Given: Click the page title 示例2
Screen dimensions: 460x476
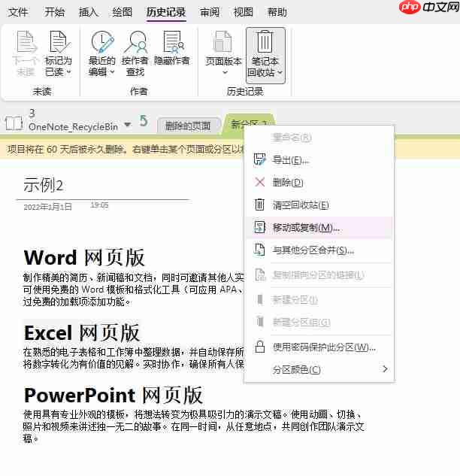Looking at the screenshot, I should [44, 185].
